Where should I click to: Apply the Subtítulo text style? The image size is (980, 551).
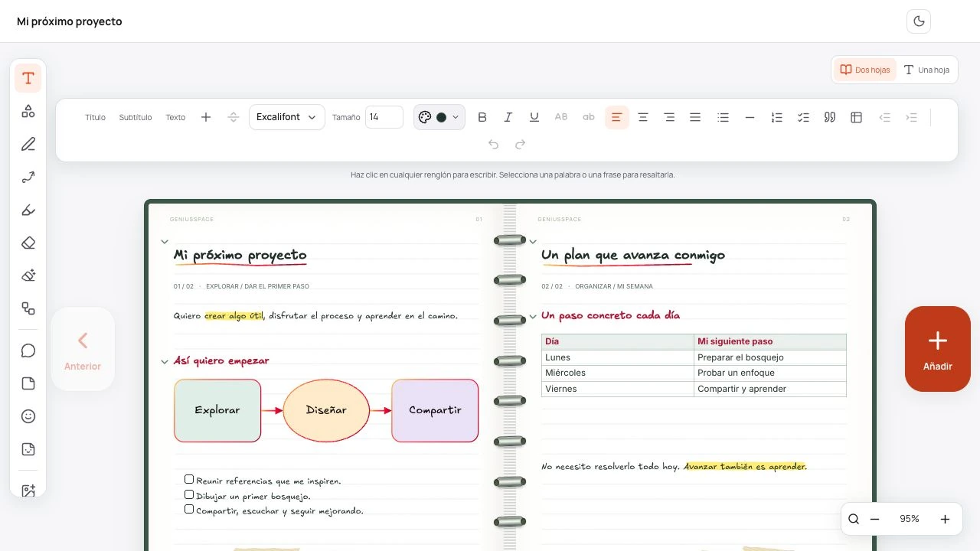136,117
